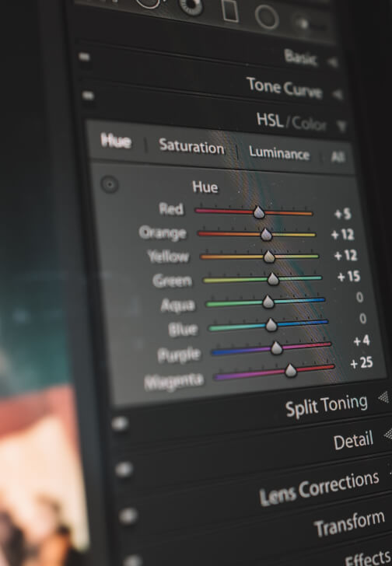Screen dimensions: 392x566
Task: Collapse the HSL / Color panel triangle
Action: (x=341, y=126)
